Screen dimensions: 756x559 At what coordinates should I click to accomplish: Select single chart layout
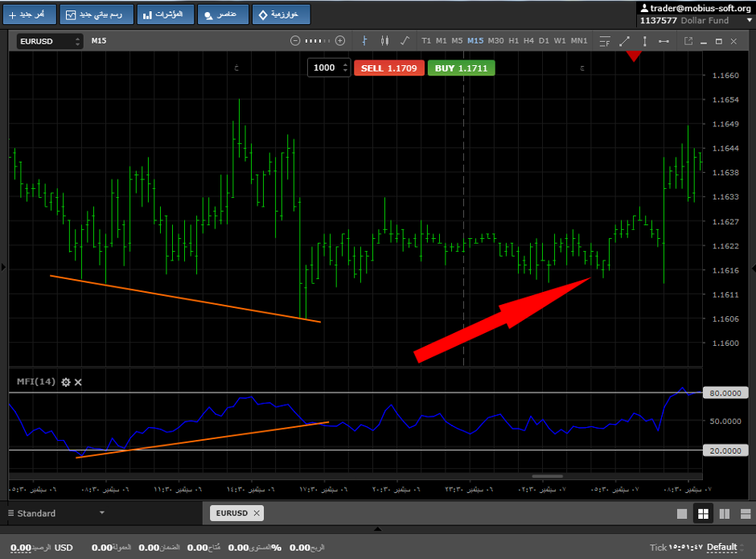coord(682,514)
